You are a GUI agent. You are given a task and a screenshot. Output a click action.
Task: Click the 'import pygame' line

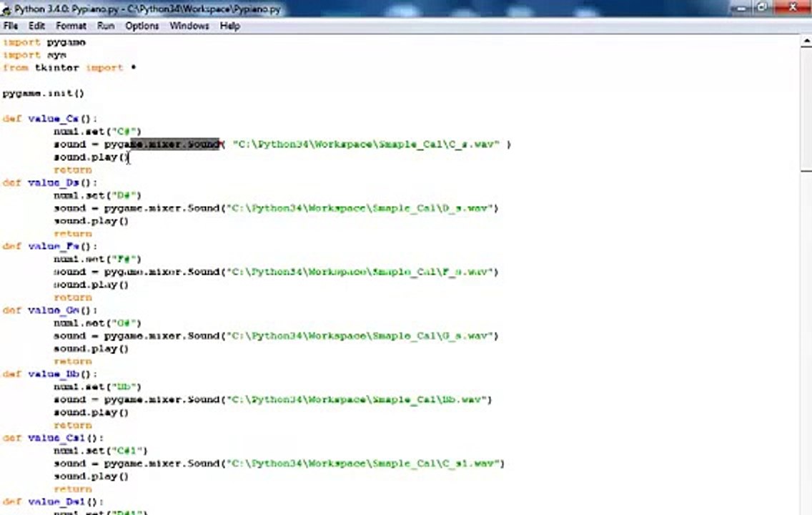point(44,42)
